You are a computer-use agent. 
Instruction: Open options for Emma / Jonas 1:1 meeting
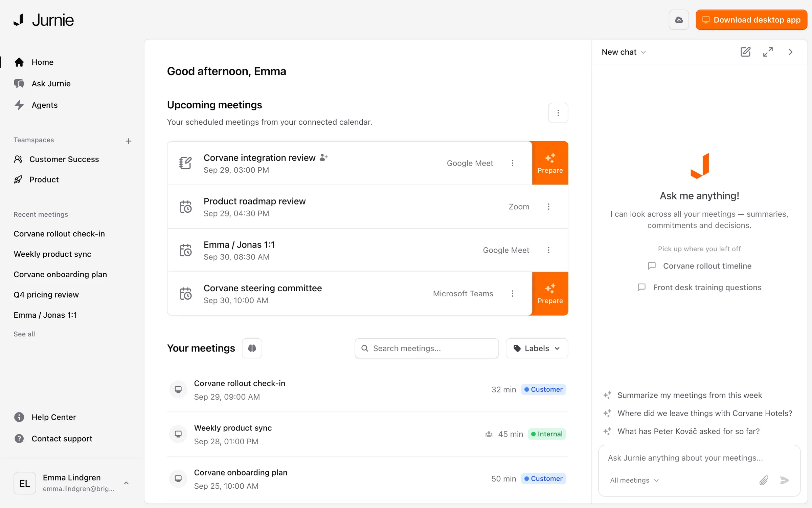click(548, 250)
